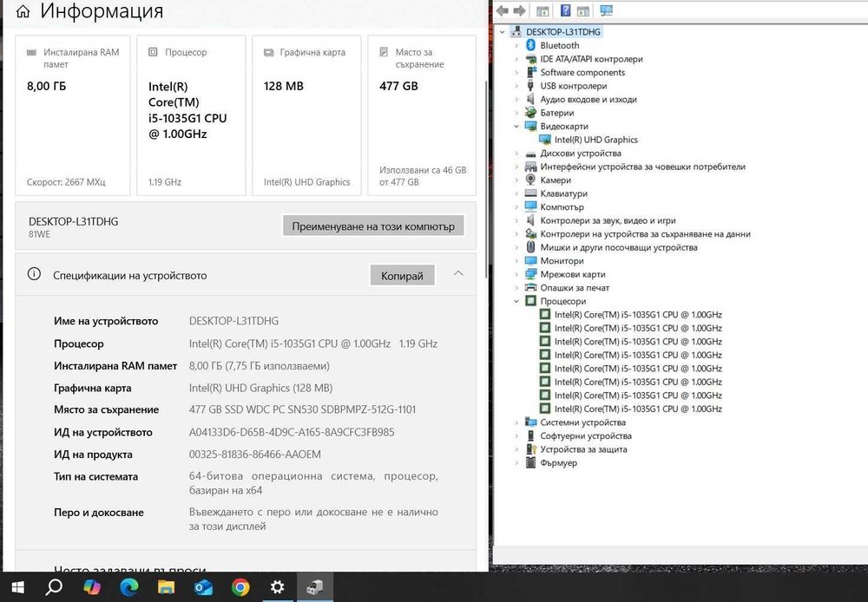
Task: Click the Клавиатури keyboard icon
Action: click(x=530, y=193)
